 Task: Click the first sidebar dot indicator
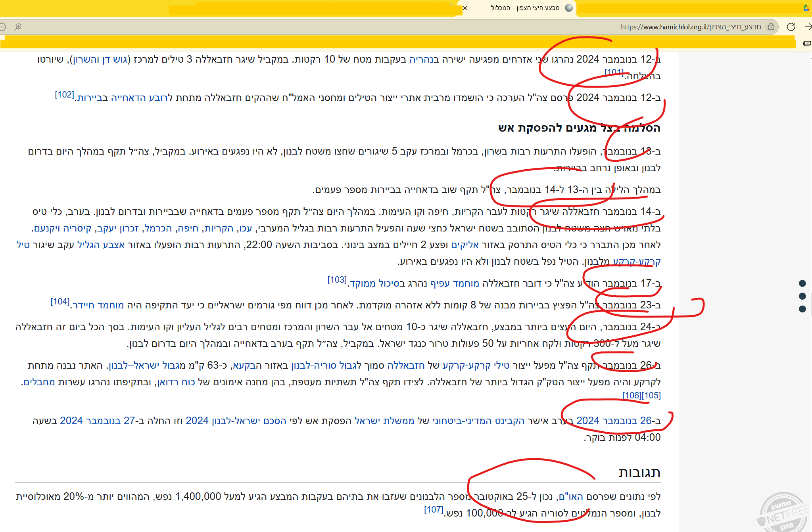[802, 283]
